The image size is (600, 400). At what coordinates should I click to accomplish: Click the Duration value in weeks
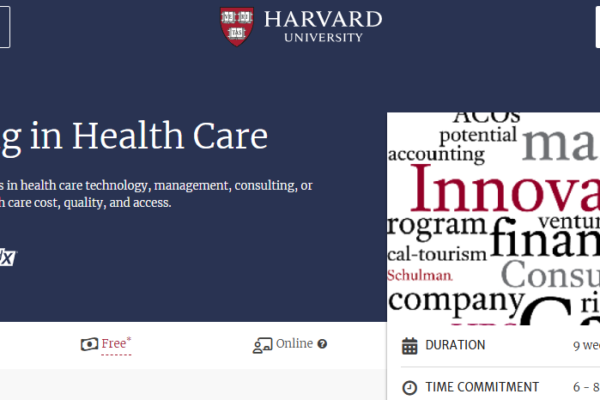pyautogui.click(x=586, y=346)
